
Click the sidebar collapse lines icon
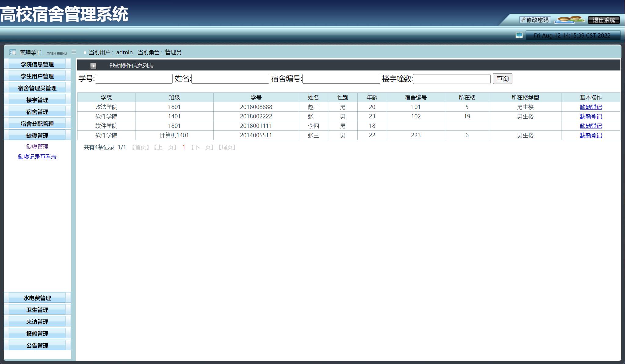click(74, 52)
